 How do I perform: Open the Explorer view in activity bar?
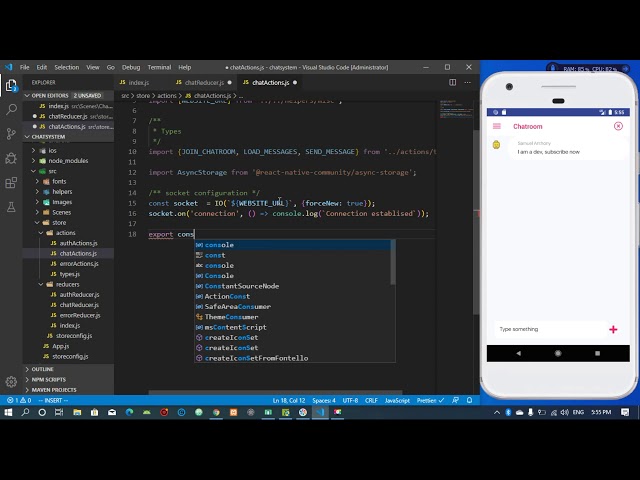click(11, 85)
